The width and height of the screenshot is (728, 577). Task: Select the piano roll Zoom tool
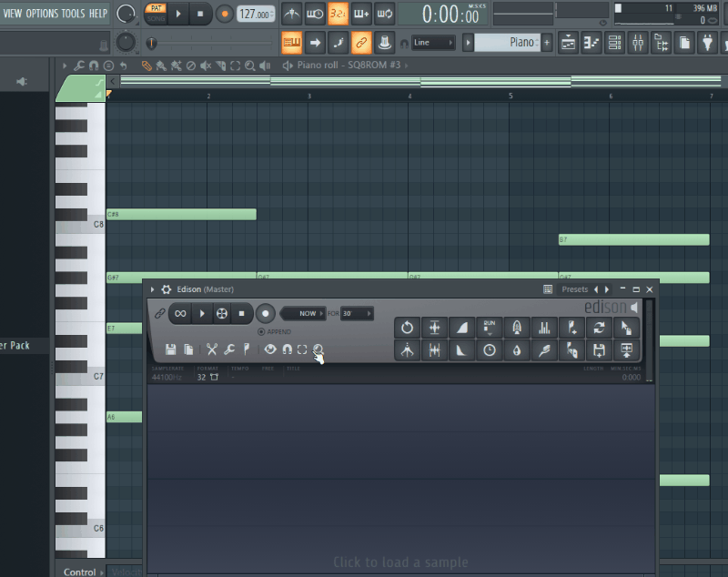(249, 66)
